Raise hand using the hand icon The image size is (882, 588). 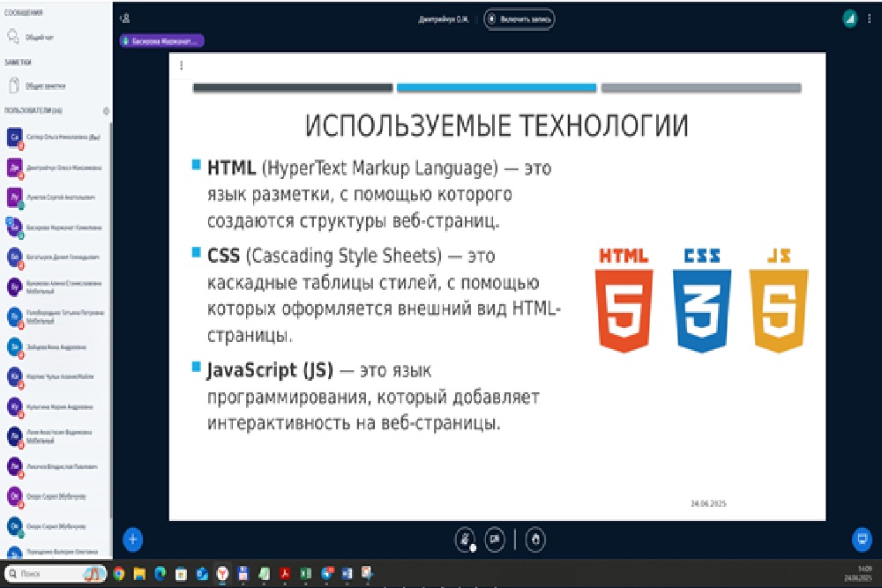pyautogui.click(x=534, y=539)
